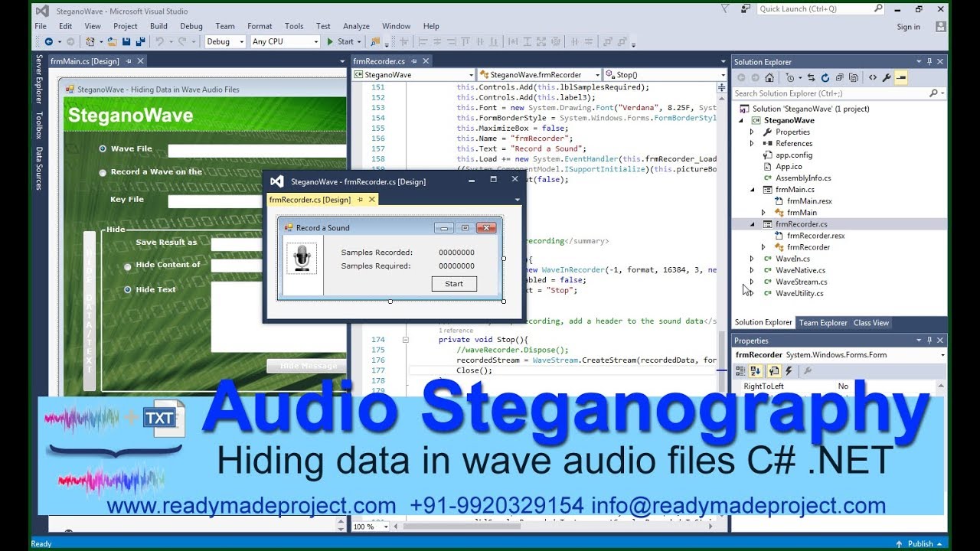
Task: Select the Hide Content of radio button
Action: coord(128,266)
